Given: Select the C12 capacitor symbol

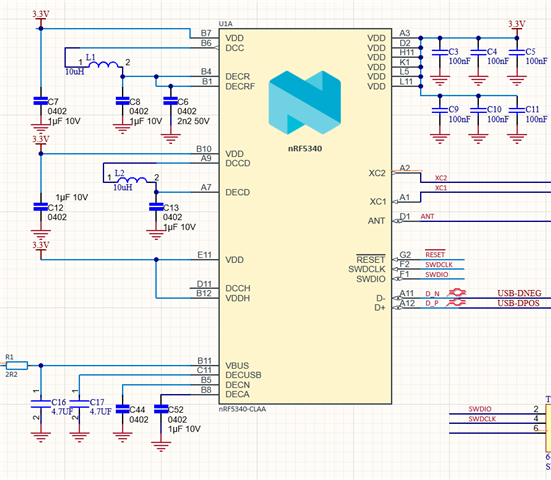Looking at the screenshot, I should click(x=40, y=207).
